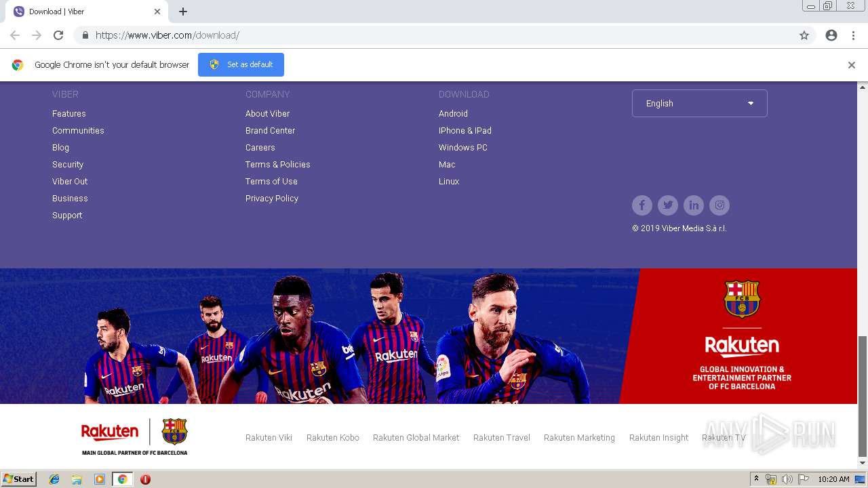Open network status tray icon
The height and width of the screenshot is (488, 868).
pos(771,479)
